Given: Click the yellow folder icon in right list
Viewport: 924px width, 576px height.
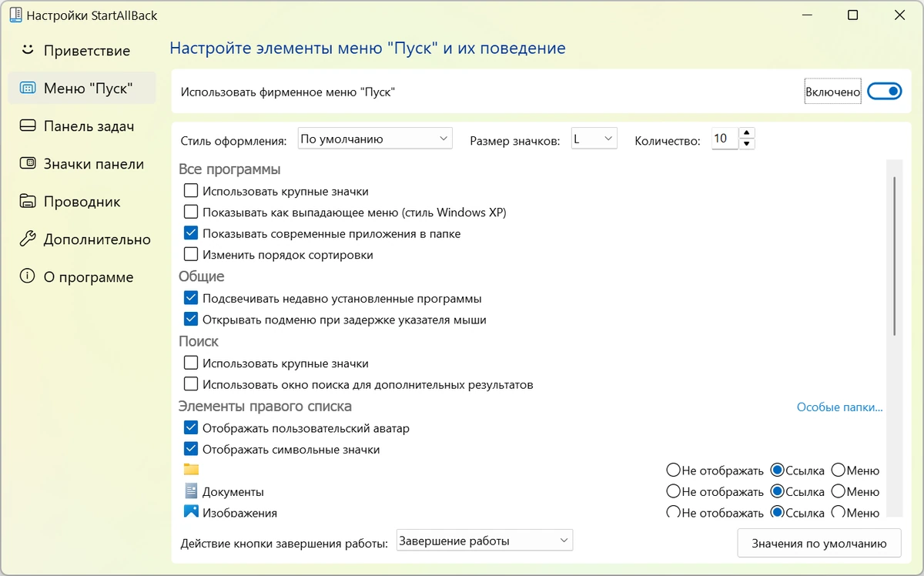Looking at the screenshot, I should [191, 470].
